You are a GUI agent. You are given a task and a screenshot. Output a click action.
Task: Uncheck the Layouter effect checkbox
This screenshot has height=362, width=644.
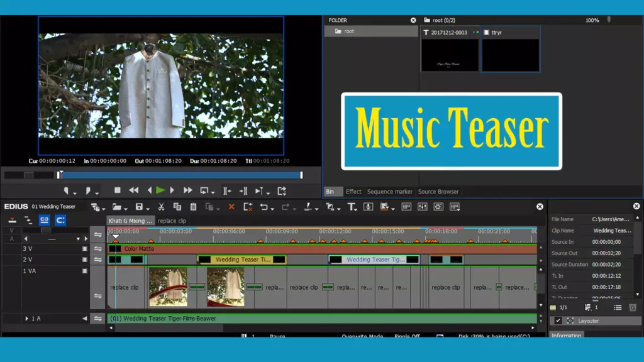[558, 321]
